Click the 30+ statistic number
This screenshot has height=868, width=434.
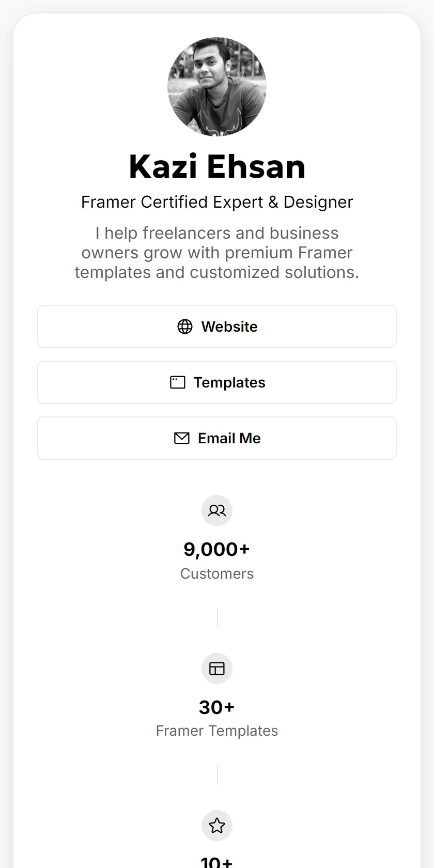coord(217,707)
